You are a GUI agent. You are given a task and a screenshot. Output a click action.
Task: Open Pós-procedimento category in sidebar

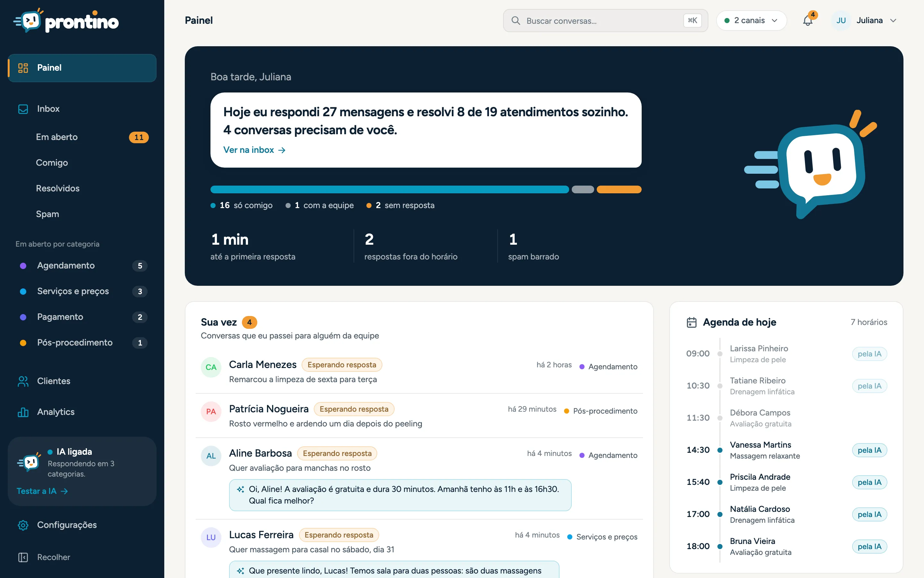click(82, 343)
